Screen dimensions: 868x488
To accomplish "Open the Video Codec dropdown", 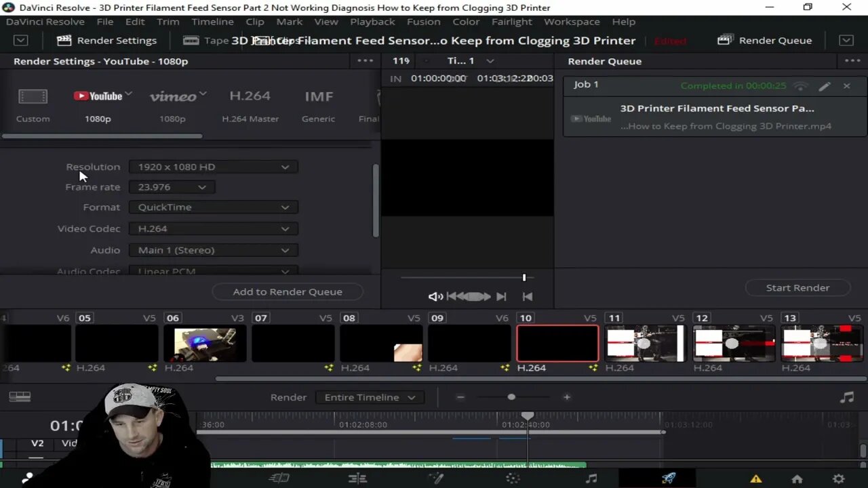I will click(214, 229).
